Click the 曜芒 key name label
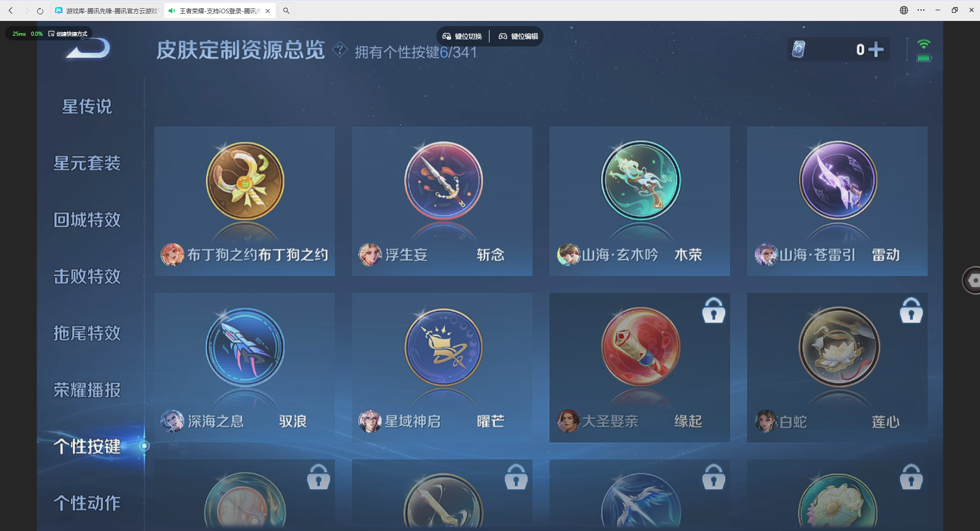980x531 pixels. coord(491,421)
